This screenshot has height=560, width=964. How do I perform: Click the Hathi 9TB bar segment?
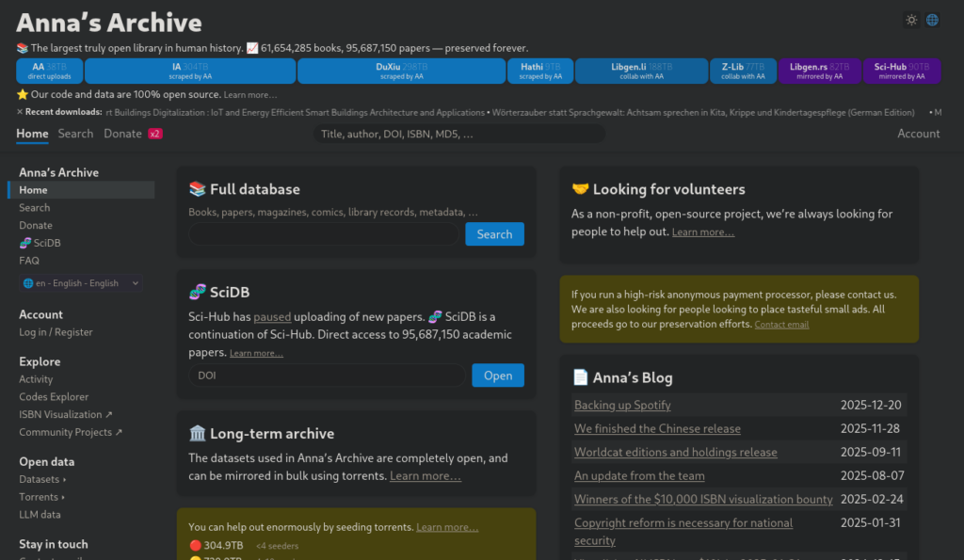click(x=540, y=72)
